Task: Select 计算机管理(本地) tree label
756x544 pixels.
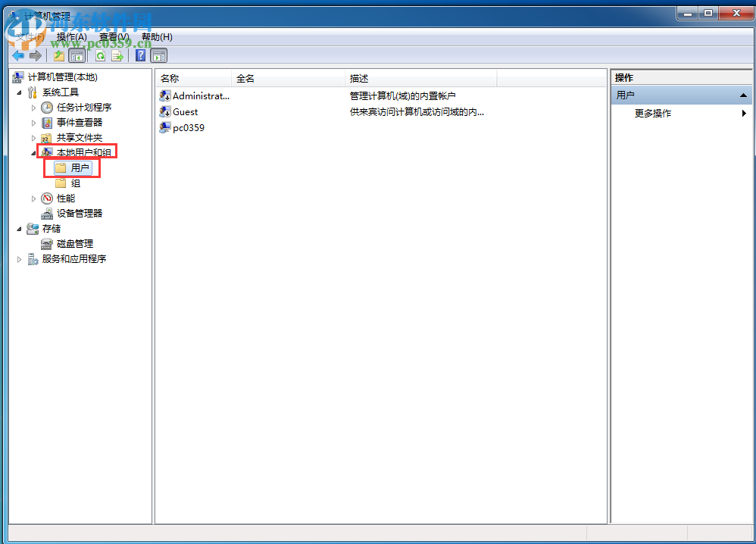Action: tap(63, 77)
